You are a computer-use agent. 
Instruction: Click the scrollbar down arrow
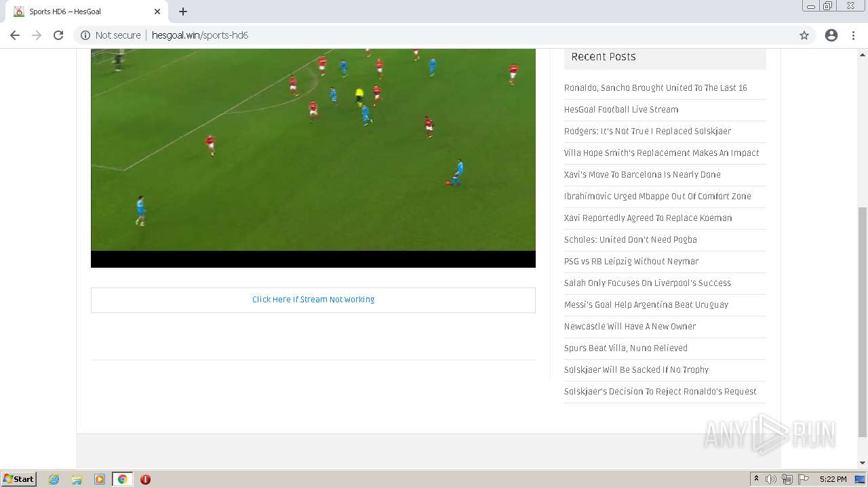(863, 463)
